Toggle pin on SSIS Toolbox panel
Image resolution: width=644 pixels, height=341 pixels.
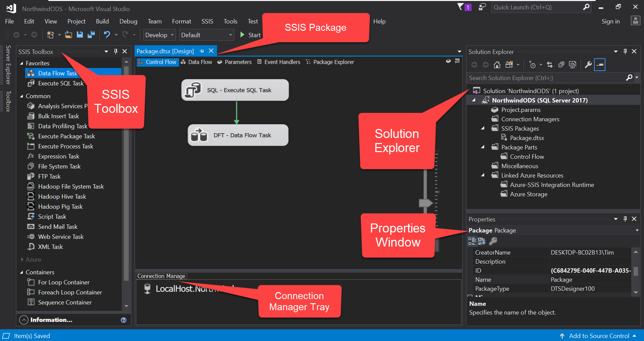[x=116, y=51]
